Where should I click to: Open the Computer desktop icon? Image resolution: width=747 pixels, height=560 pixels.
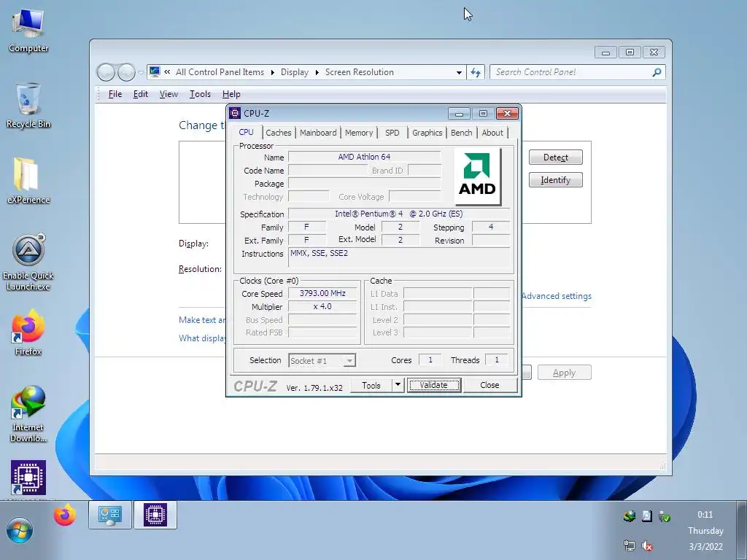(28, 30)
